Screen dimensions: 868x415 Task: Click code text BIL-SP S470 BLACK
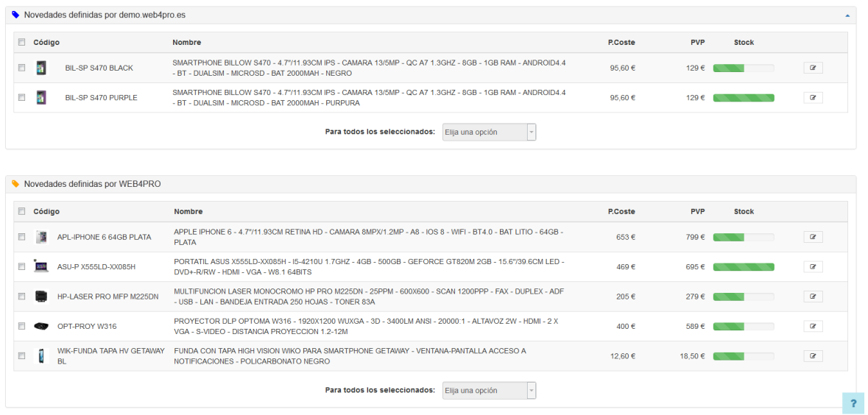(x=99, y=68)
